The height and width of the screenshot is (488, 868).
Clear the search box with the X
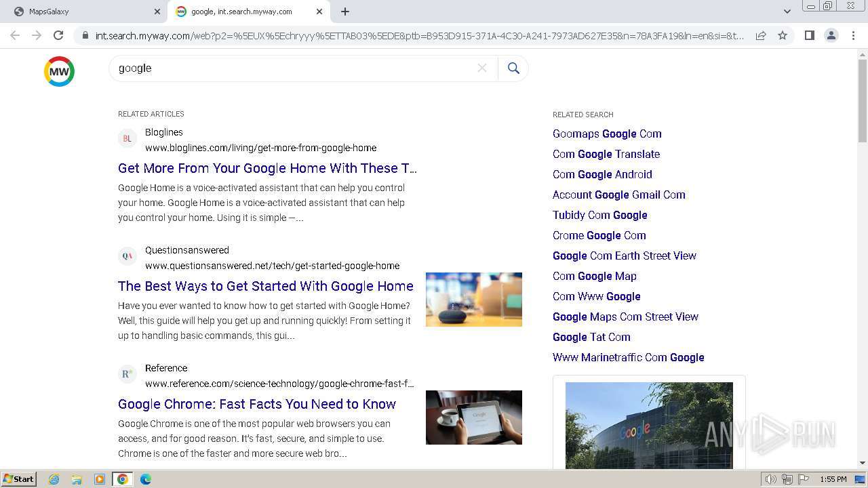482,68
